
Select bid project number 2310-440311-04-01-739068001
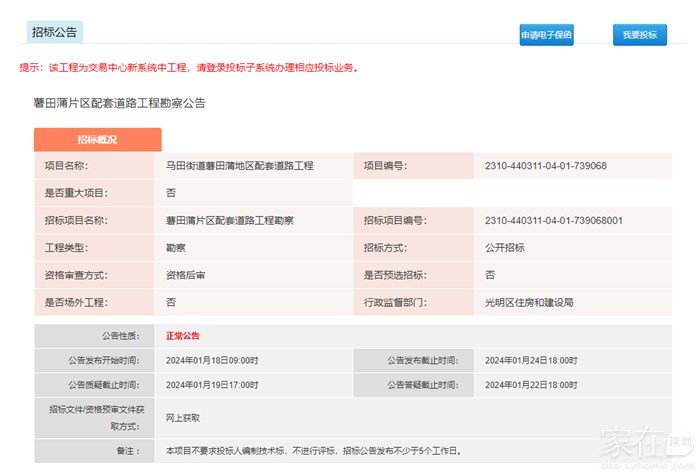pos(553,220)
